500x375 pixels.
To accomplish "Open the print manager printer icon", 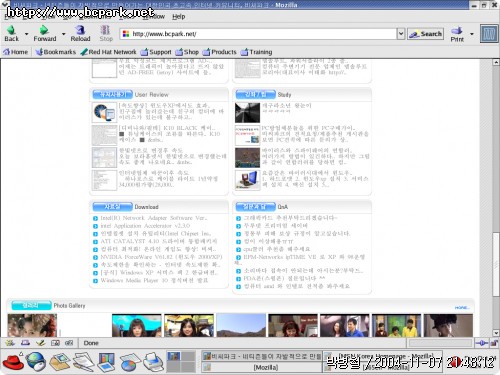I will (x=153, y=362).
